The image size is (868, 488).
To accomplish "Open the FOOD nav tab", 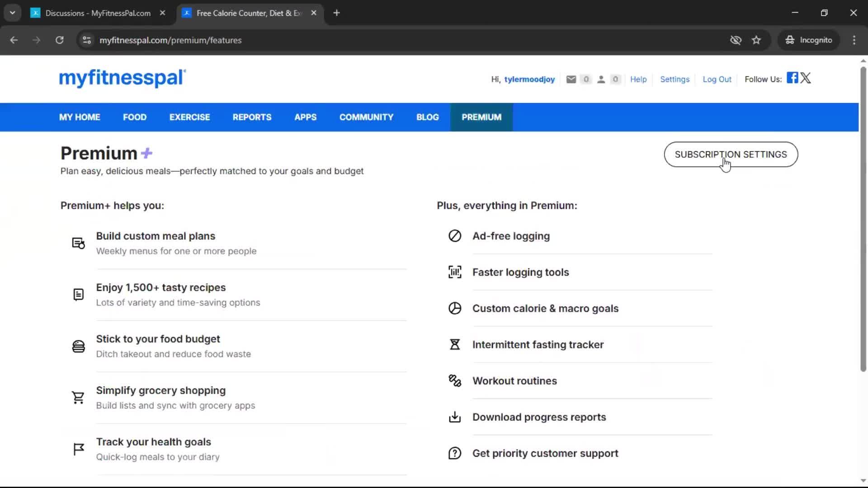I will [x=135, y=117].
